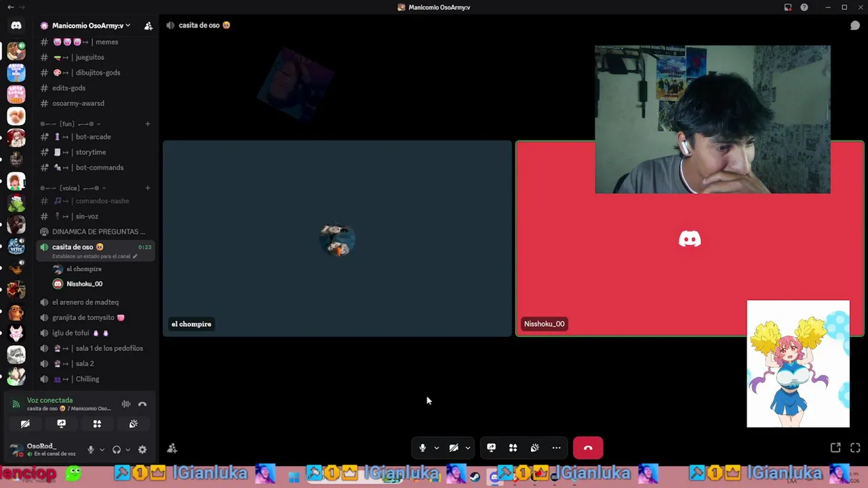This screenshot has height=488, width=868.
Task: Open activities in the call control bar
Action: [513, 448]
